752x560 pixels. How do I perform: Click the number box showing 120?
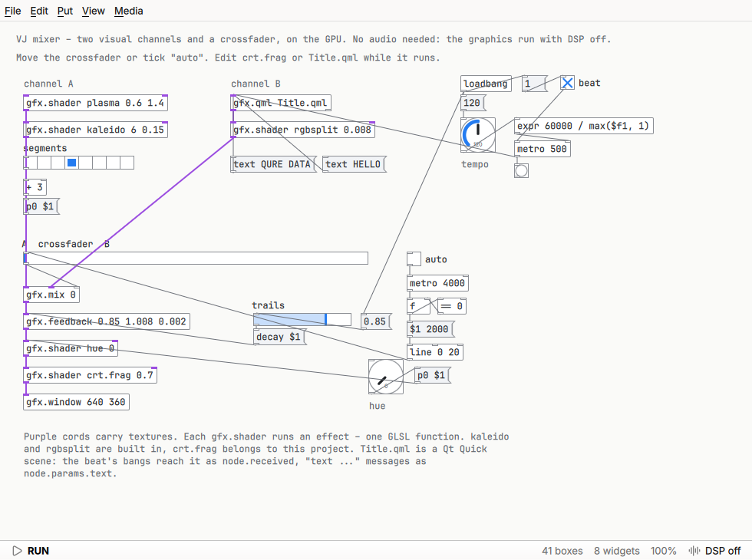click(473, 103)
